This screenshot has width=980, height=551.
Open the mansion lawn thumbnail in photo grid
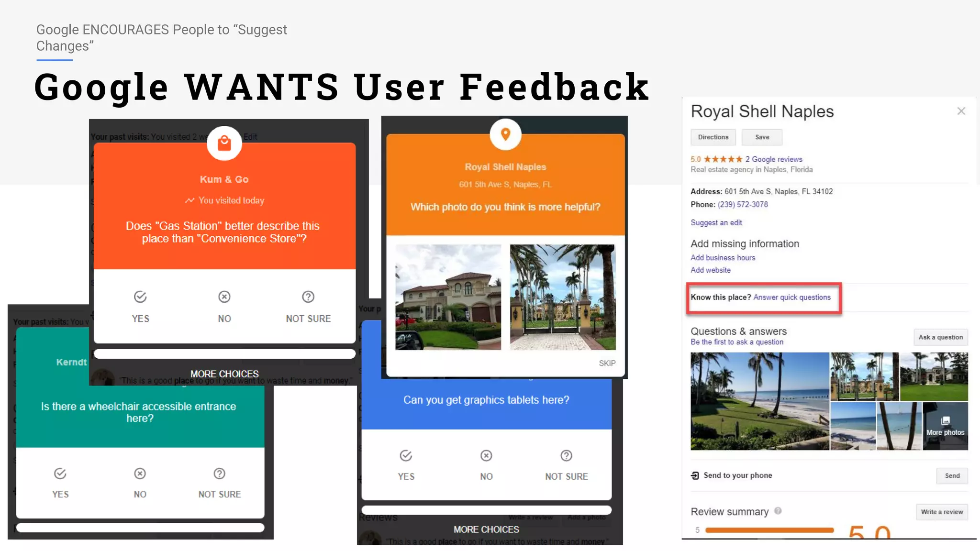(934, 376)
